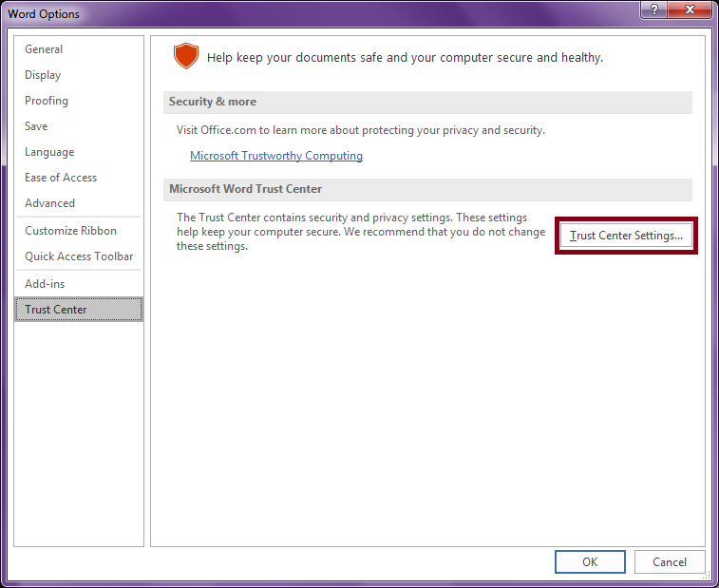Close the Word Options dialog

pos(690,9)
